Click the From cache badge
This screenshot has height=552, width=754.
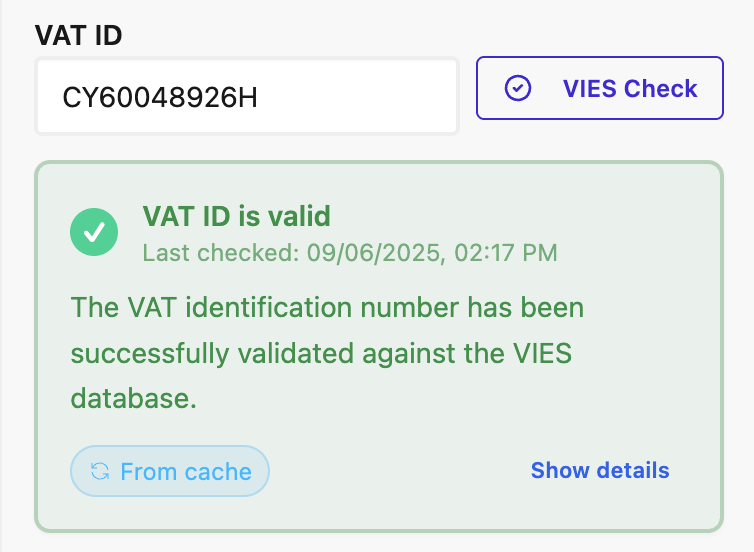click(170, 471)
